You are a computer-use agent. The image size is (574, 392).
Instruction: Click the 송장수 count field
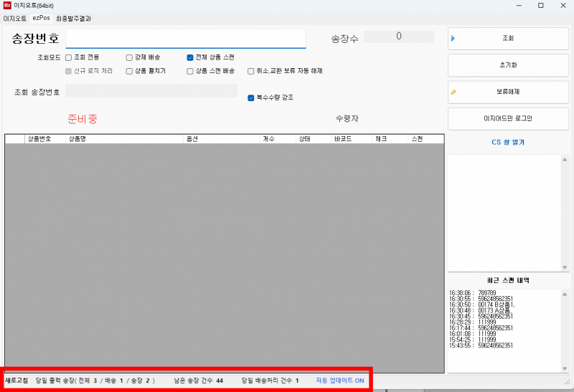click(399, 37)
